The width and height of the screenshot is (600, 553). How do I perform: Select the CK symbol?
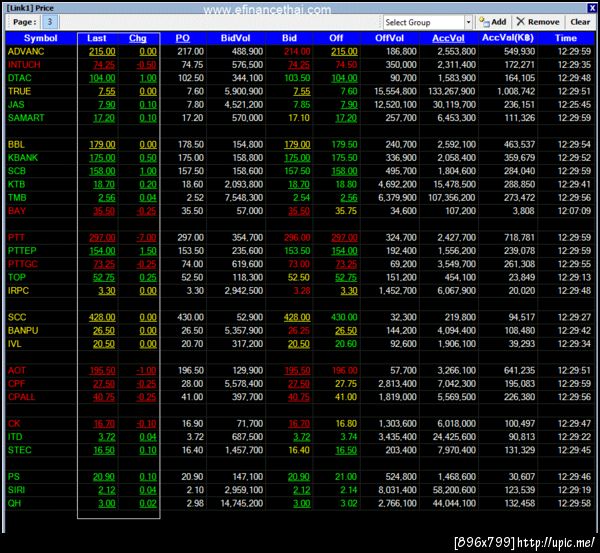click(14, 424)
